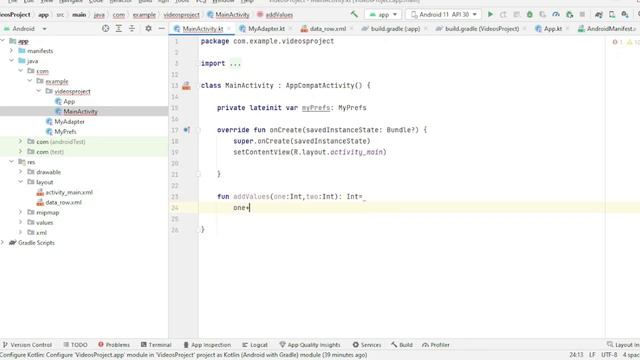The image size is (640, 360).
Task: Switch to the build.gradle (app) tab
Action: [x=395, y=29]
